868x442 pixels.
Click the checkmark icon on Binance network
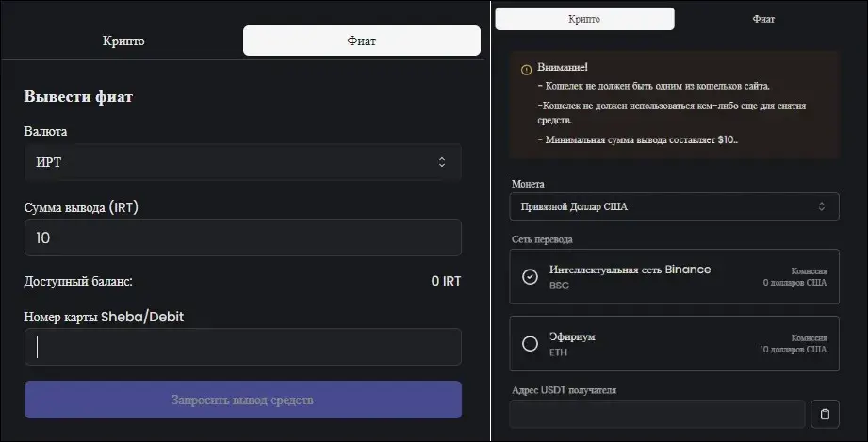(x=530, y=276)
